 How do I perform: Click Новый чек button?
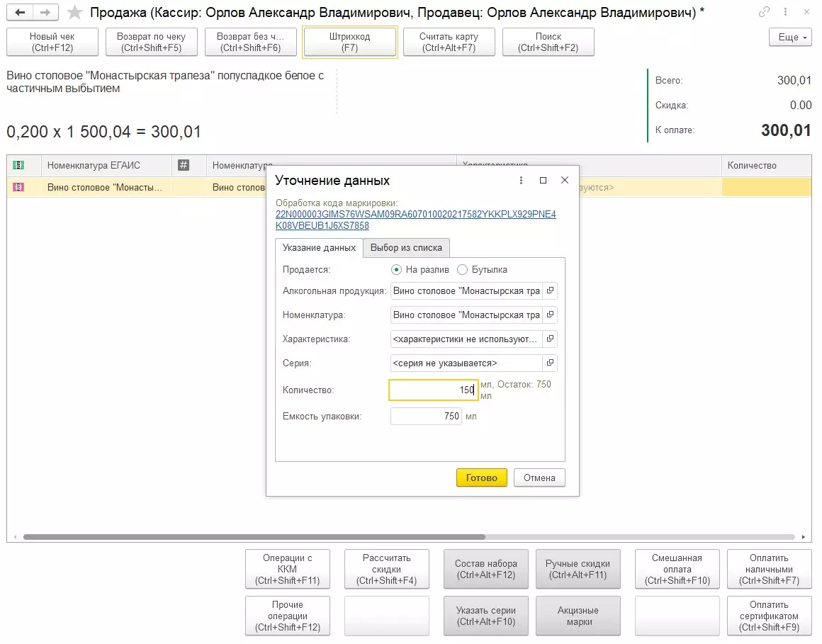click(52, 42)
